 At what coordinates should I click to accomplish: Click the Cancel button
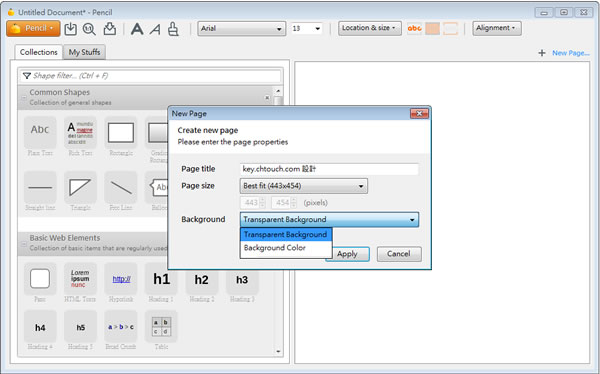click(x=399, y=254)
